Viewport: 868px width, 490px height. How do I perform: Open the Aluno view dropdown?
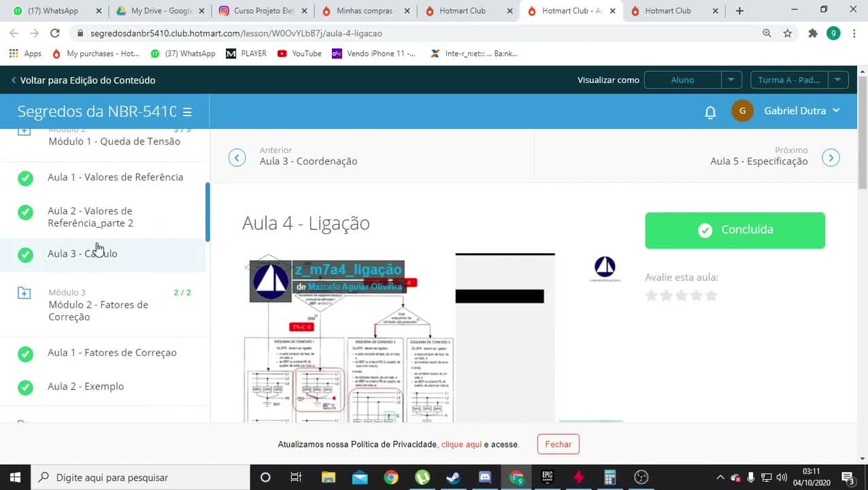(x=692, y=80)
